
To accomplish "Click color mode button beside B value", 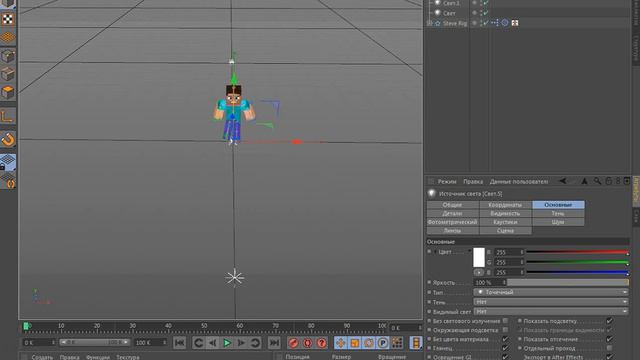I will pyautogui.click(x=479, y=272).
